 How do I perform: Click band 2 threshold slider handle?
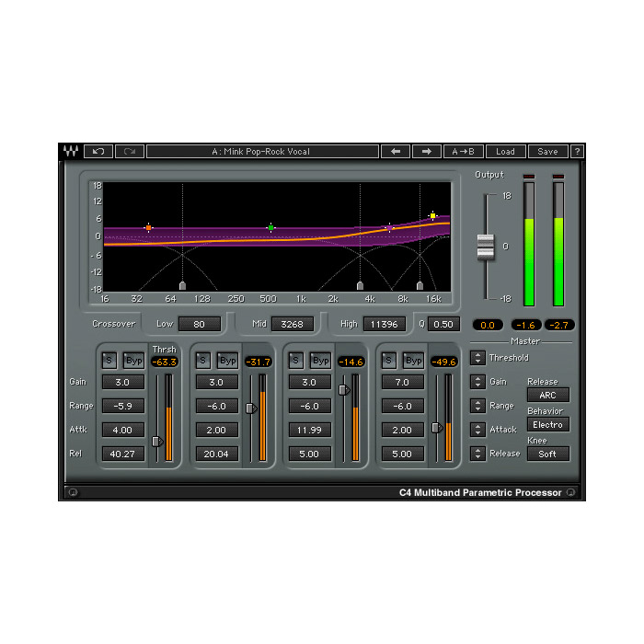pos(251,408)
